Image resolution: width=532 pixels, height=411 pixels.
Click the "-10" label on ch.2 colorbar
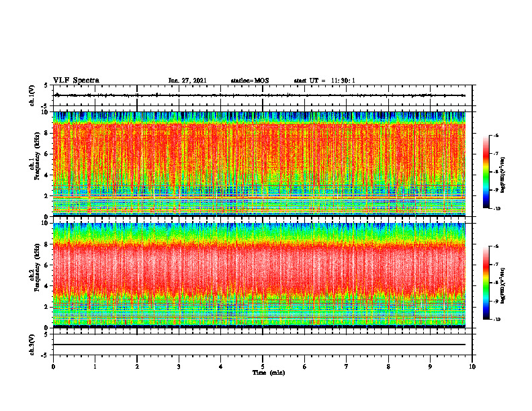497,320
